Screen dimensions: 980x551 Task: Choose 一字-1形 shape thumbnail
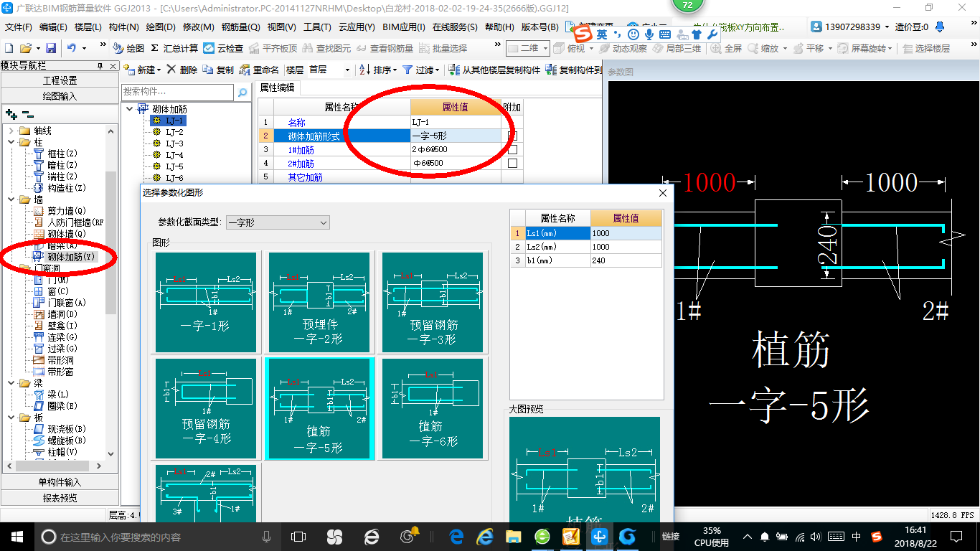point(206,302)
